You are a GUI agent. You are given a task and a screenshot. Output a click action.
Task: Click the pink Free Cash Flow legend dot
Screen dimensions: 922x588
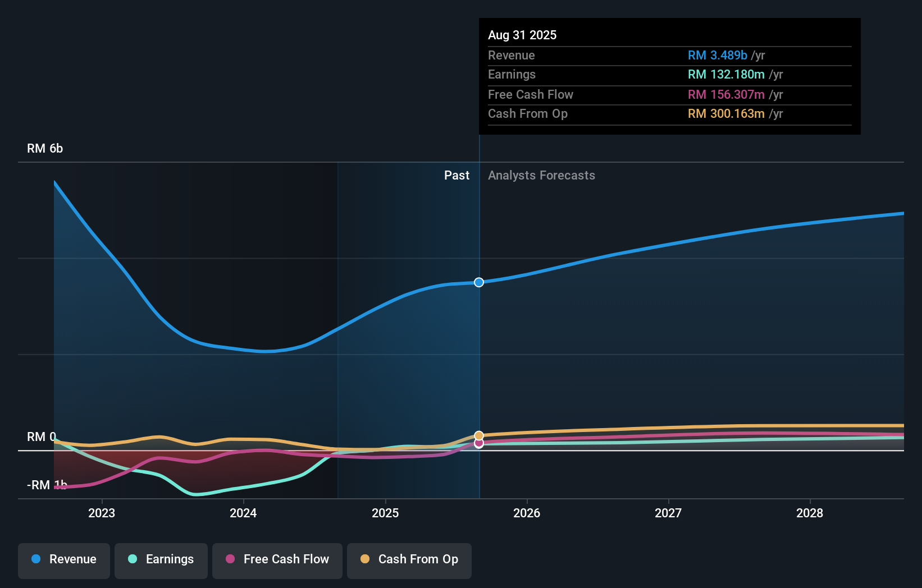point(232,559)
